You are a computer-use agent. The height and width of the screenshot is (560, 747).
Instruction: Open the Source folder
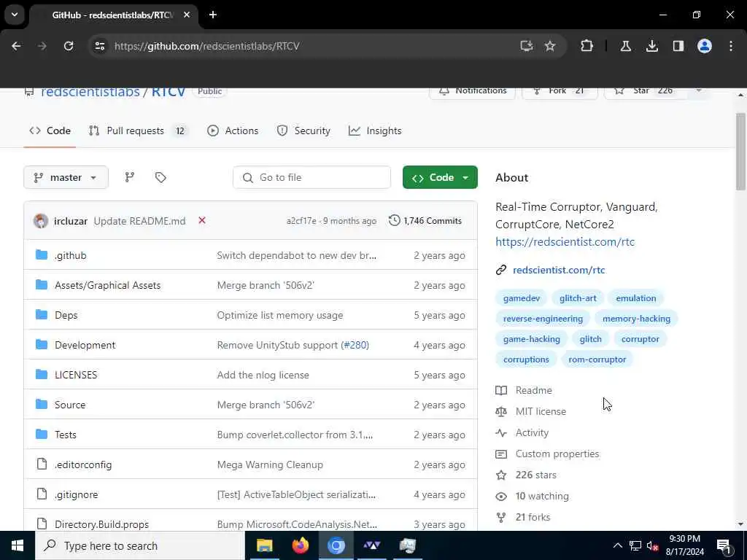(x=70, y=405)
